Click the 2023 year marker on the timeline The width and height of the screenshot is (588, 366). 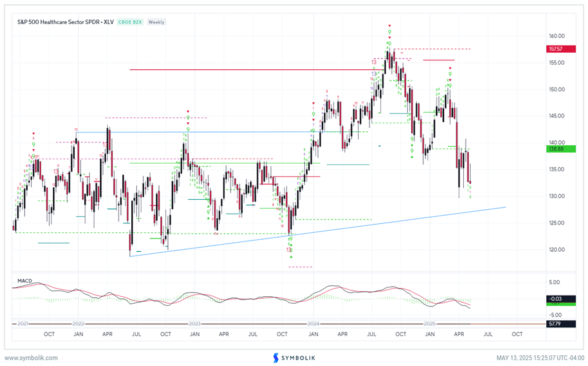pos(195,324)
